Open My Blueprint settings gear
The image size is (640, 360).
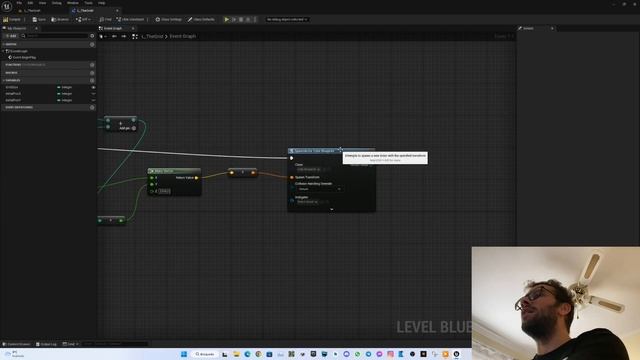pos(92,36)
